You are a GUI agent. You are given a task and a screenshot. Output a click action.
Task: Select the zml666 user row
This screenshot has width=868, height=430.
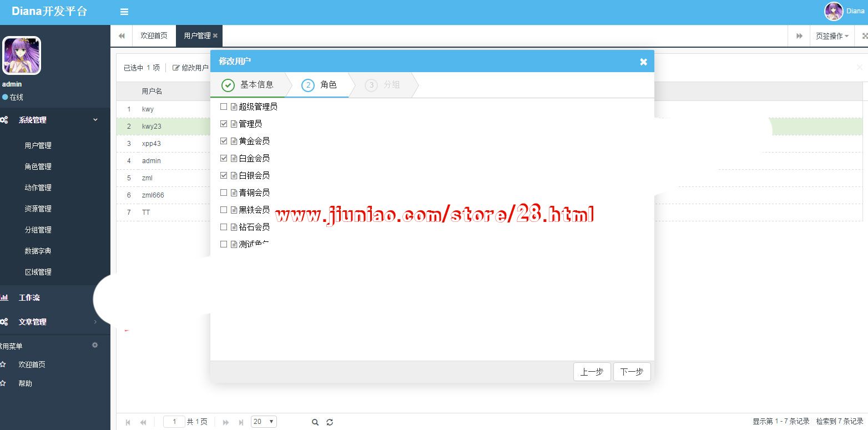[164, 195]
